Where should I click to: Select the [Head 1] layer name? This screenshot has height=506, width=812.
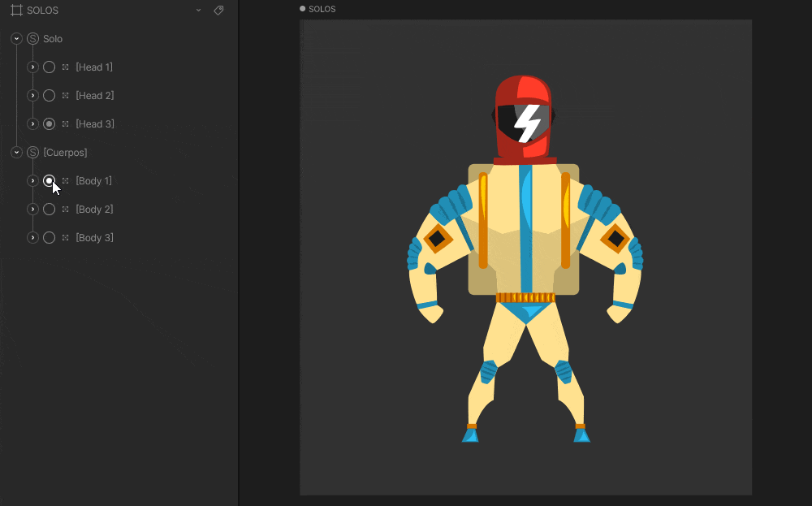94,67
